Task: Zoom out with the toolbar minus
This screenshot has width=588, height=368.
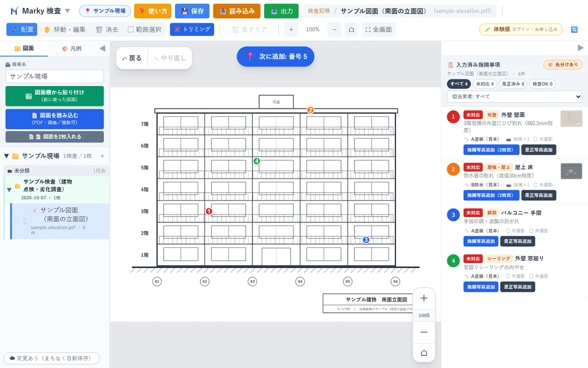Action: 334,29
